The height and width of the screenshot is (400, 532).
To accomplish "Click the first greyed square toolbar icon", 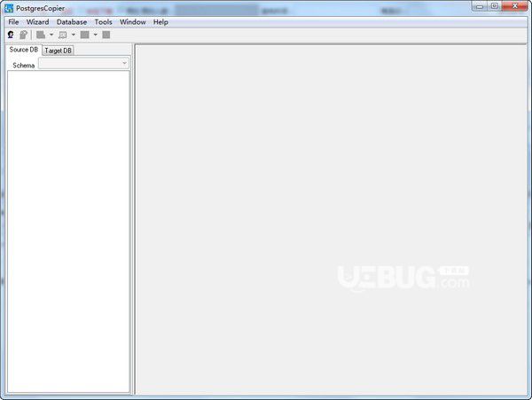I will coord(41,35).
